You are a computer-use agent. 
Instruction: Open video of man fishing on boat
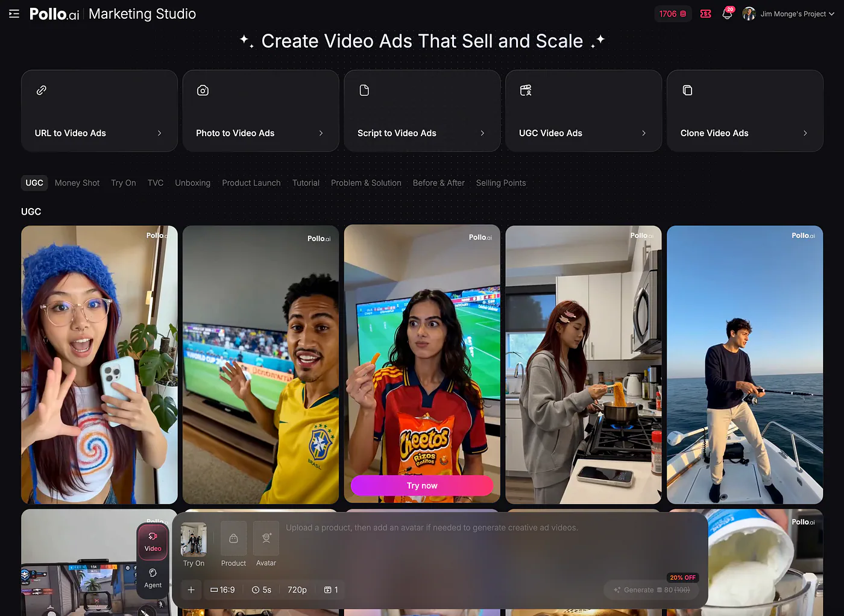745,365
